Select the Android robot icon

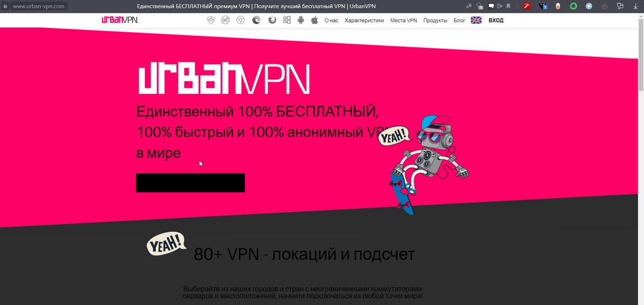point(301,20)
